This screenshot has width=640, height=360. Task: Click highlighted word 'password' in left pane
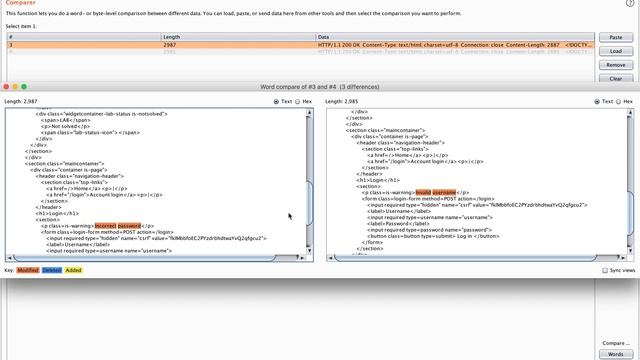(129, 226)
